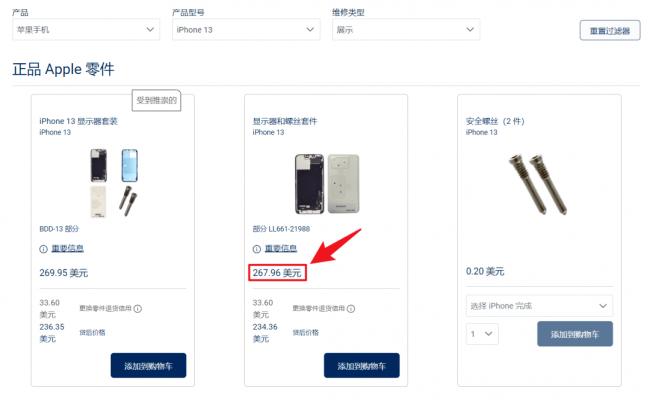Screen dimensions: 650x400
Task: Click info icon next to first 更换零件退货信用
Action: [138, 309]
